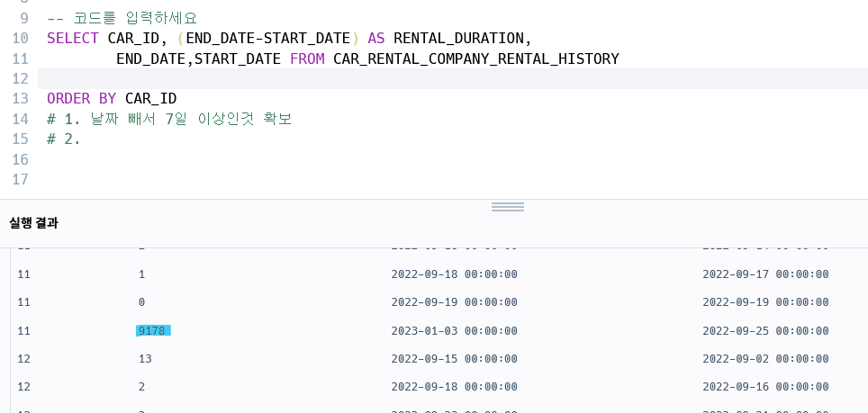
Task: Click the 2023-01-03 end date cell
Action: [454, 330]
